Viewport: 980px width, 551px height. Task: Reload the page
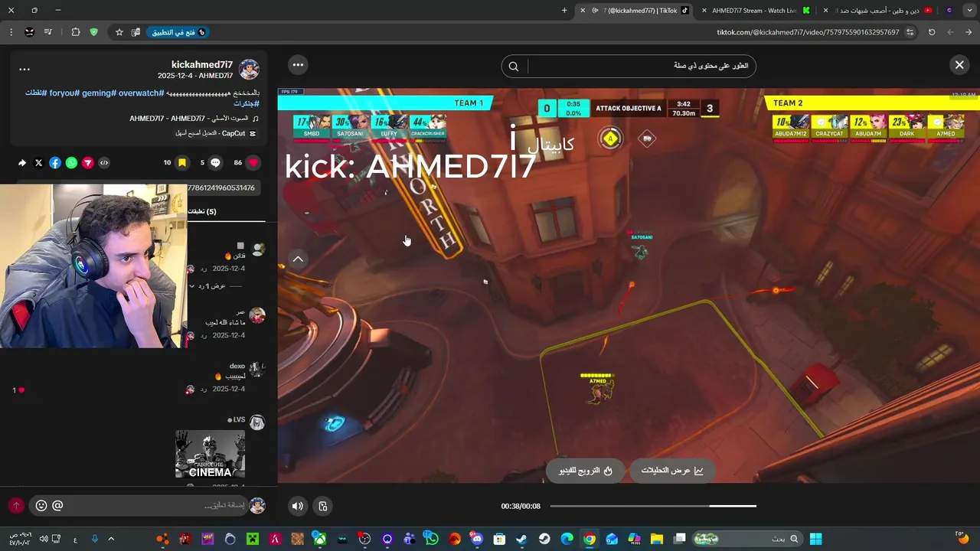(932, 32)
